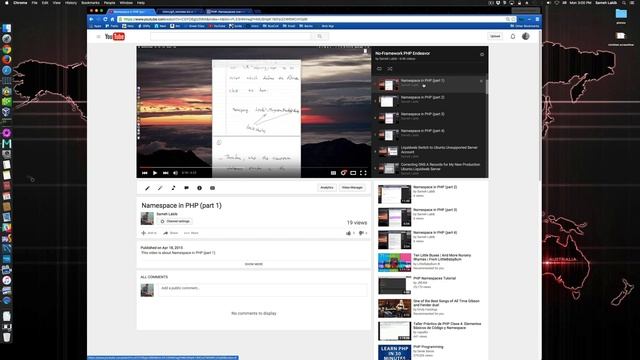Select playlist item Namespace in PHP (part 2)
The width and height of the screenshot is (640, 360).
click(429, 101)
